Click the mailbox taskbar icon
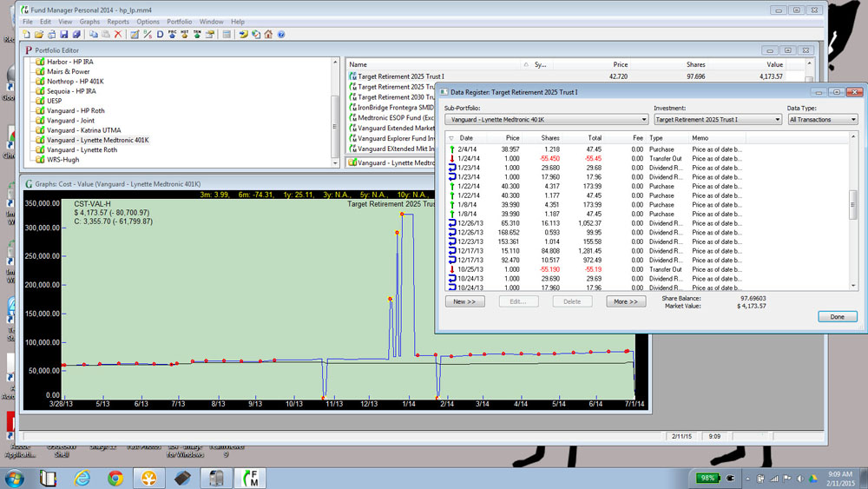The image size is (868, 489). (216, 478)
